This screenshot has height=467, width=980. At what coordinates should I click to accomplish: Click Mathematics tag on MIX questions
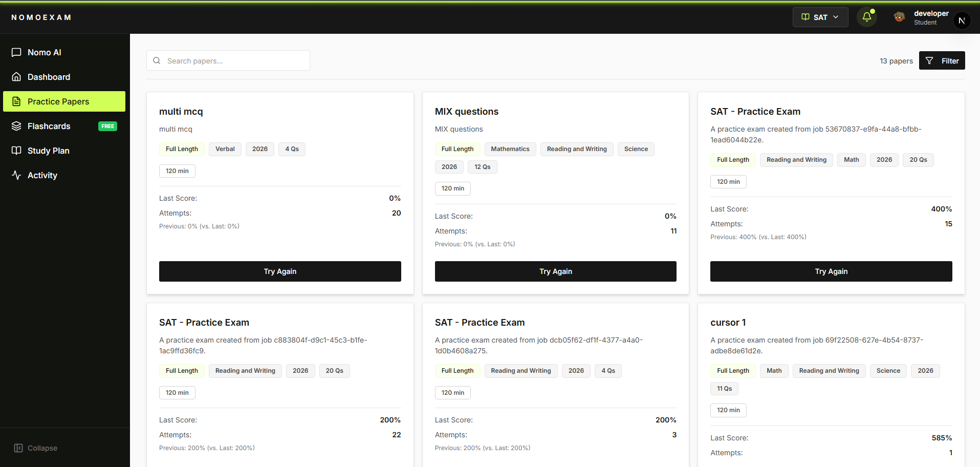[510, 149]
